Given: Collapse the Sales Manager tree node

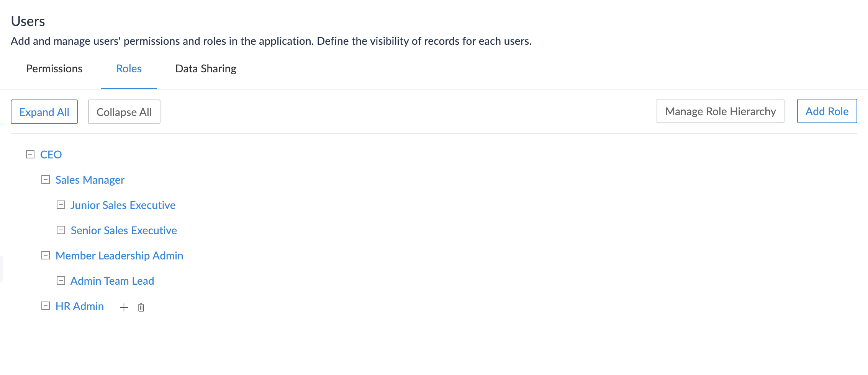Looking at the screenshot, I should [x=46, y=180].
